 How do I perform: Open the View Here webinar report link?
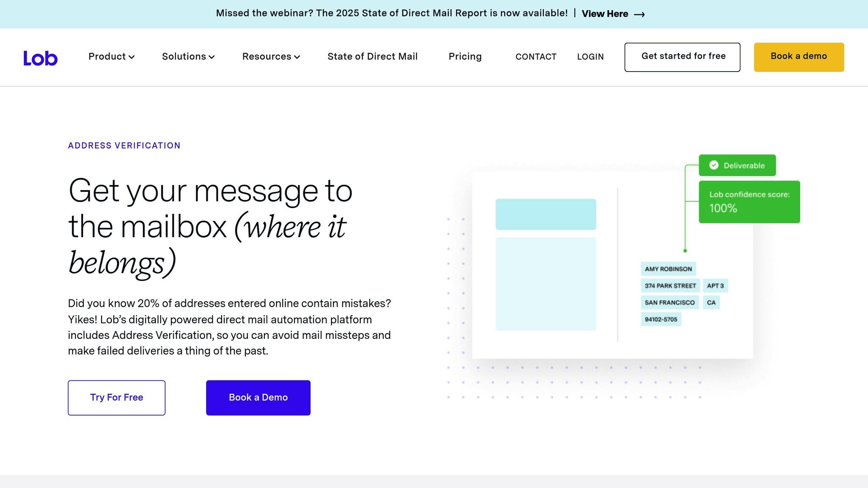(605, 14)
